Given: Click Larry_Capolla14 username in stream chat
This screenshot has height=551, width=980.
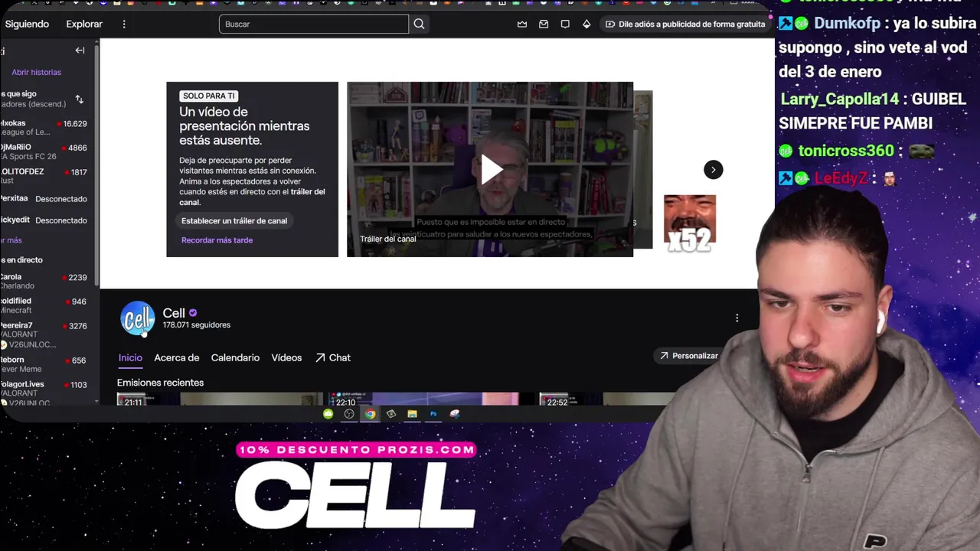Looking at the screenshot, I should point(839,99).
